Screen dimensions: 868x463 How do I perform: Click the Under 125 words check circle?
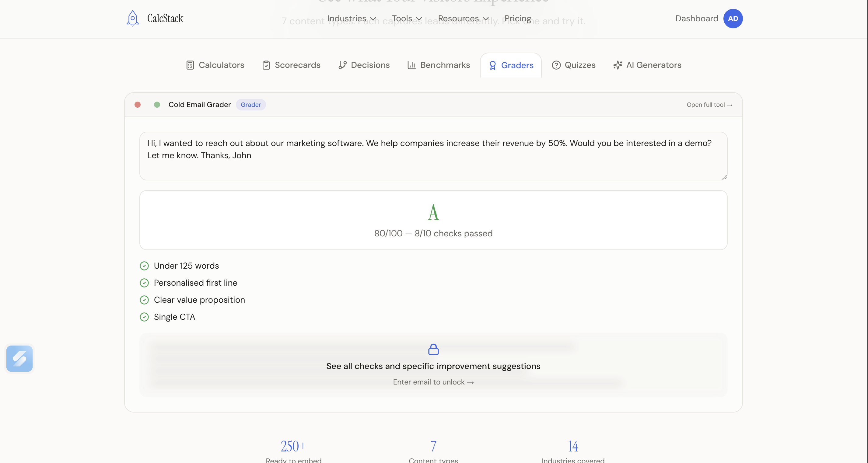[144, 266]
